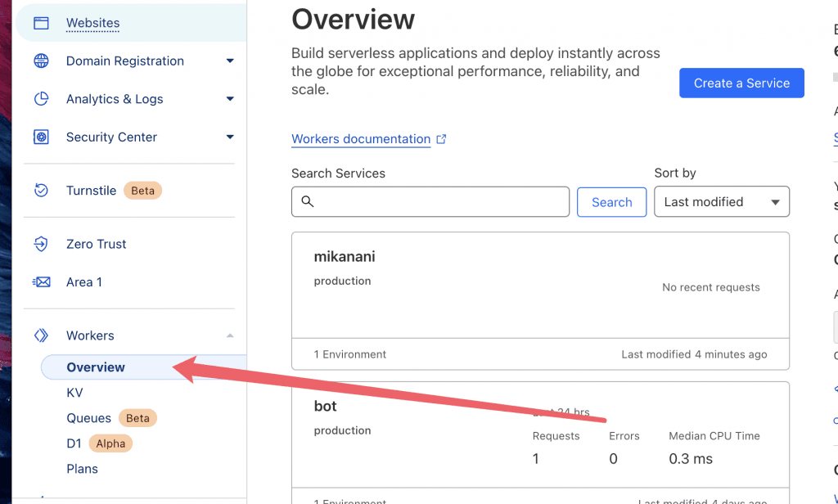The height and width of the screenshot is (504, 838).
Task: Select Queues under Workers
Action: 88,418
